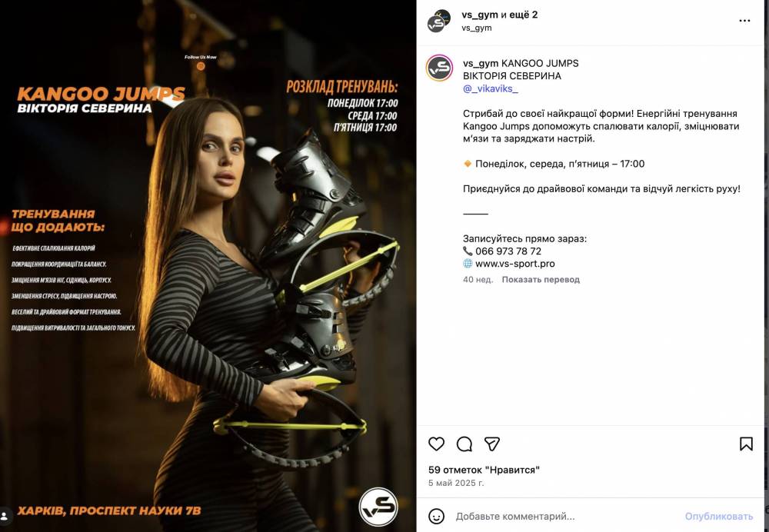Viewport: 769px width, 532px height.
Task: Open the post date '5 май 2025 г.'
Action: pos(456,483)
